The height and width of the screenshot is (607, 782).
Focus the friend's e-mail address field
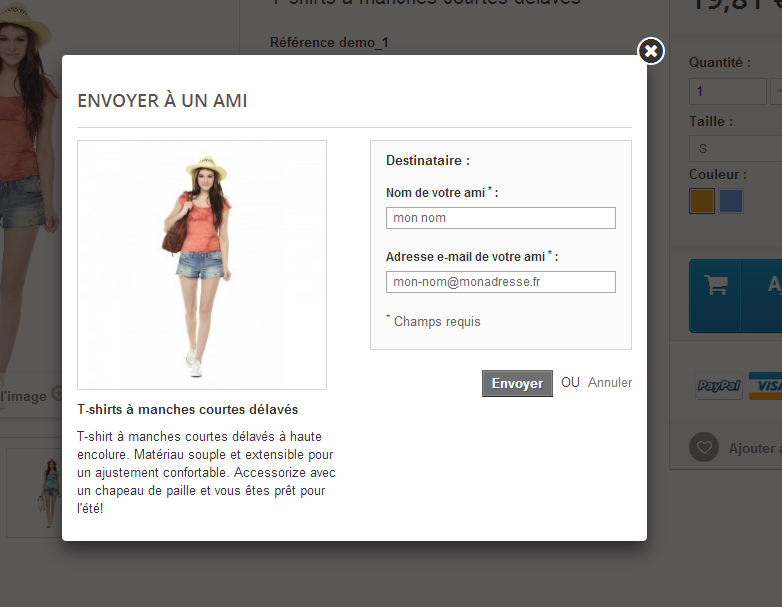coord(501,282)
